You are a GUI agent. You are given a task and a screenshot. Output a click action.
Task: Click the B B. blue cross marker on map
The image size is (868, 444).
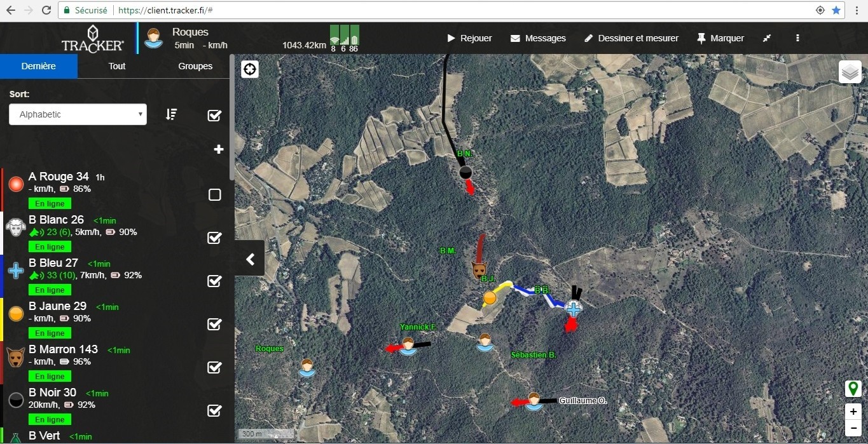[573, 309]
